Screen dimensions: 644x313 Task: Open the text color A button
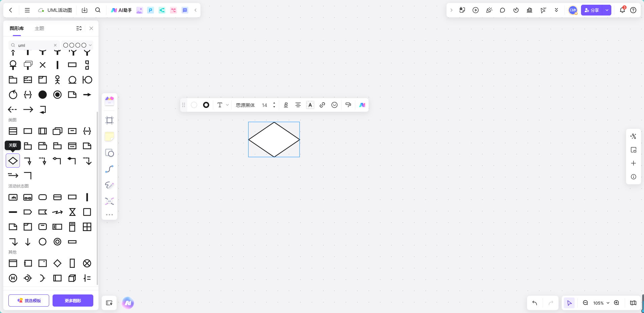[310, 105]
